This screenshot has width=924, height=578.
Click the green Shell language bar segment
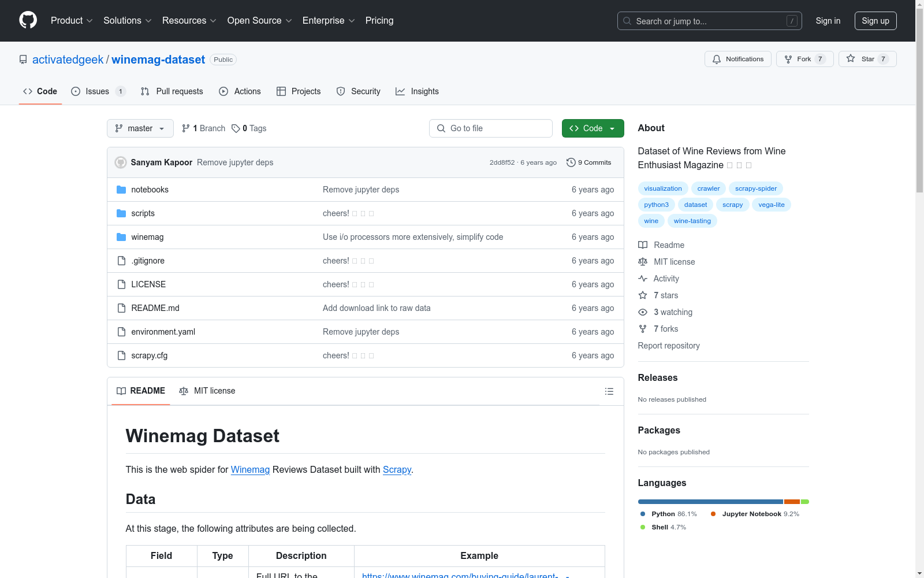(x=805, y=502)
